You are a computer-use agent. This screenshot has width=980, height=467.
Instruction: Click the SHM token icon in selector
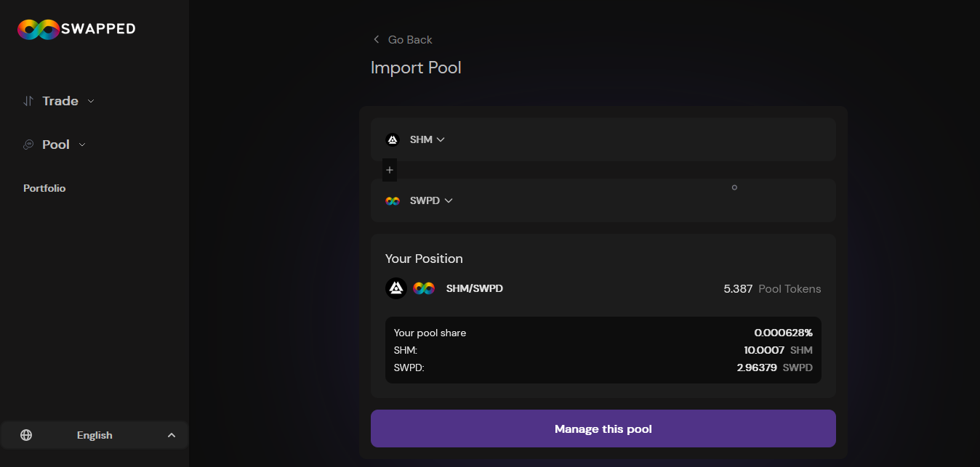pyautogui.click(x=393, y=139)
